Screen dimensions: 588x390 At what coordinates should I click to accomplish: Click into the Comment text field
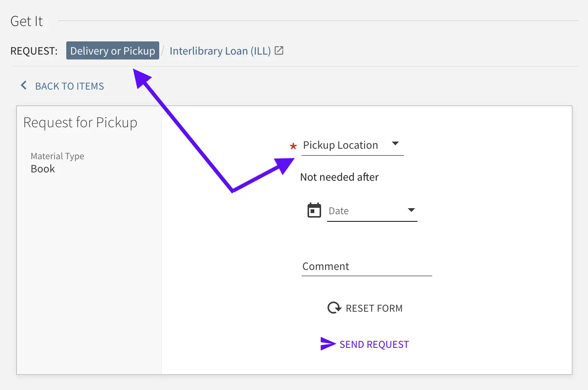pos(366,267)
